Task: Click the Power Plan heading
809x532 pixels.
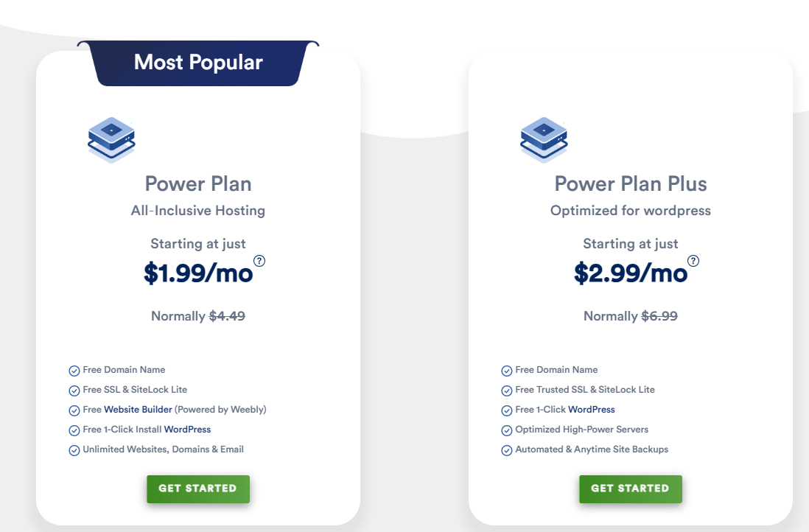Action: (x=198, y=183)
